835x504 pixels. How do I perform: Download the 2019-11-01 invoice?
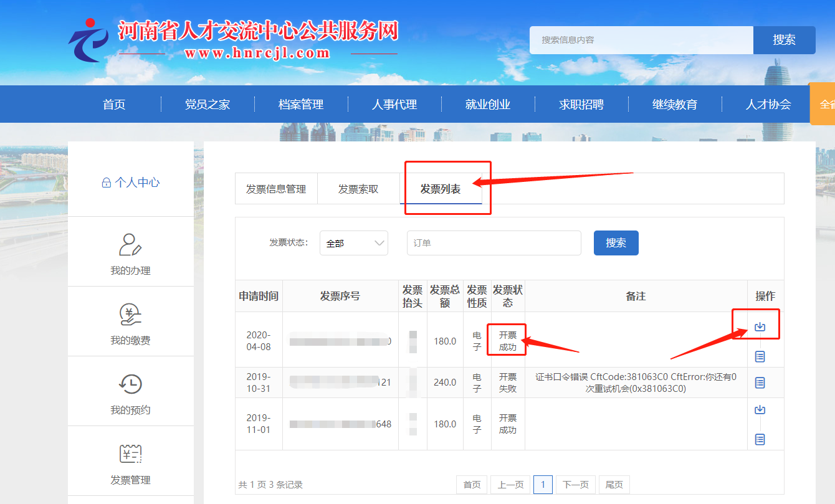point(760,409)
